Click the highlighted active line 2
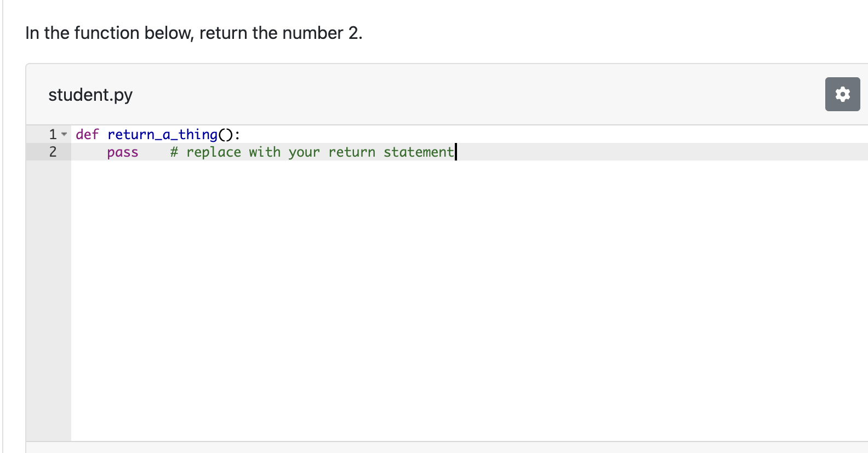 click(x=274, y=152)
